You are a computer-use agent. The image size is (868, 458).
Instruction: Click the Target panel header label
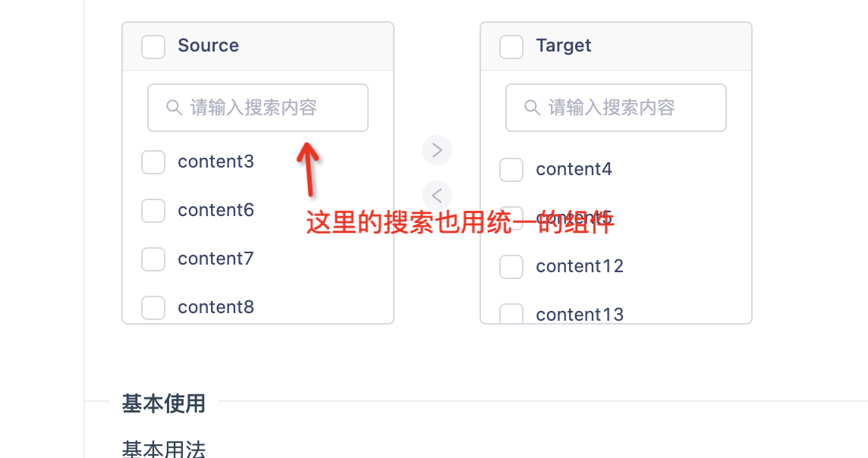563,45
